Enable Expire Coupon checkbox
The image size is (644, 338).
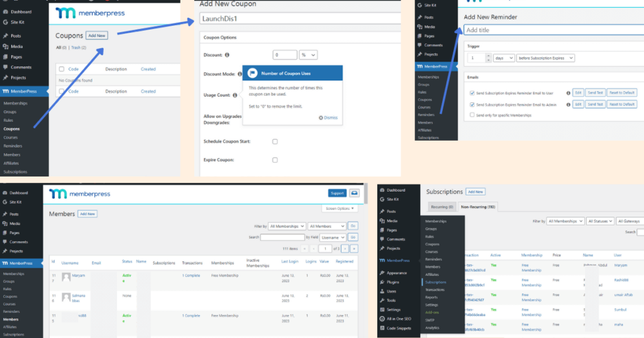tap(275, 160)
